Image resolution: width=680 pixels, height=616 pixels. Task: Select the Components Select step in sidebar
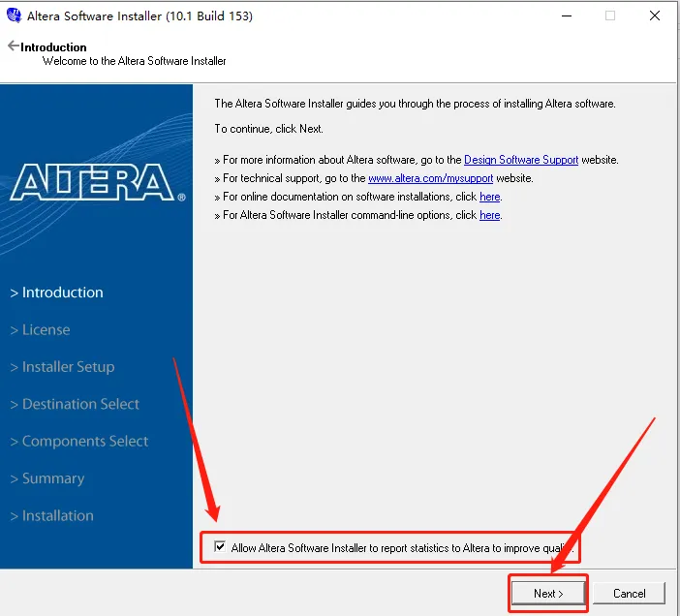click(x=78, y=441)
